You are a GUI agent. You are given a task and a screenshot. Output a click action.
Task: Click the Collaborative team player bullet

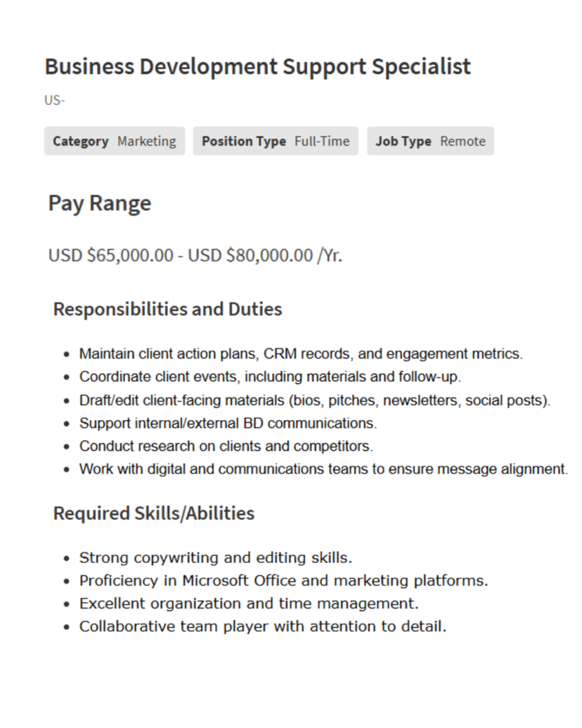coord(262,626)
